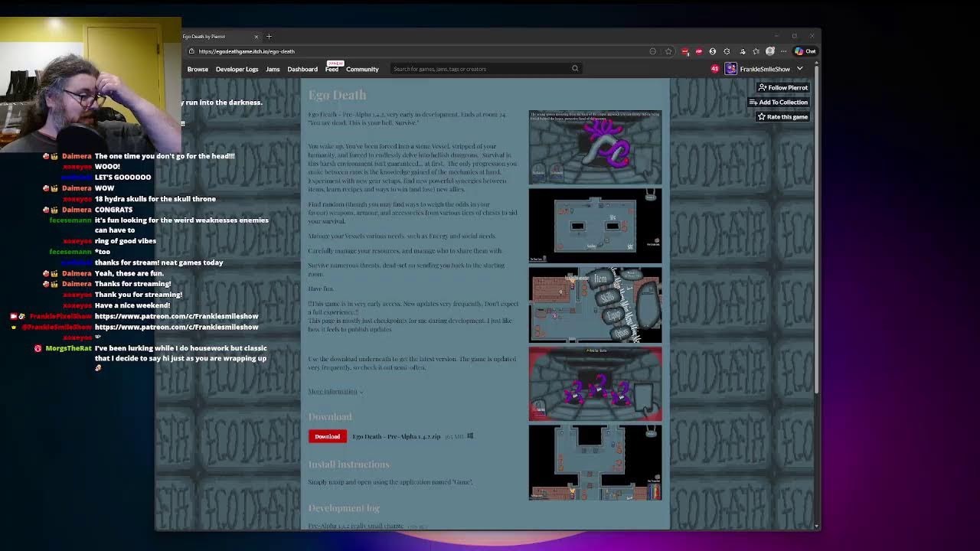The image size is (980, 551).
Task: Click 'Ego Death - Pre-Alpha 1.4.2.zip' filename
Action: [397, 436]
